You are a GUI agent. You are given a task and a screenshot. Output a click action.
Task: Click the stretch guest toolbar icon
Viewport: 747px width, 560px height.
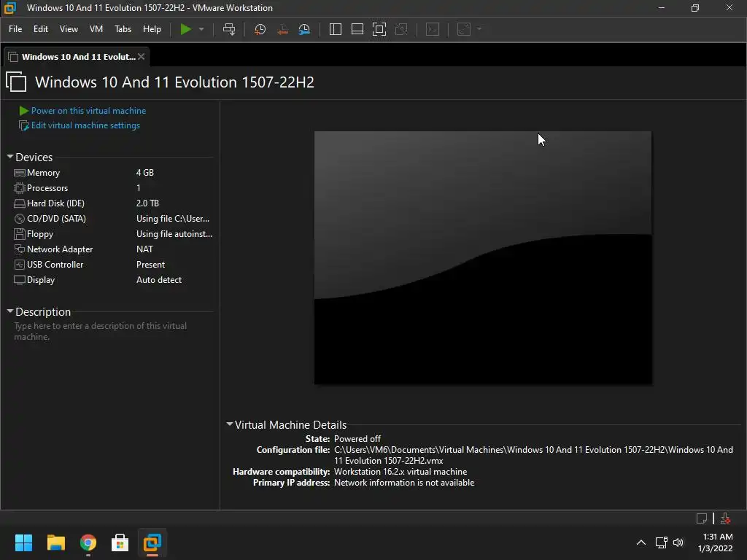tap(464, 29)
